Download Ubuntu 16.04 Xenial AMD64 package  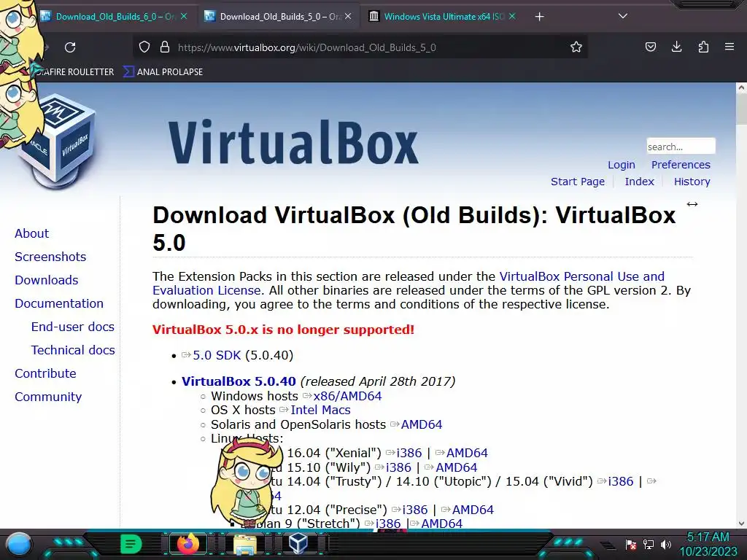coord(467,453)
